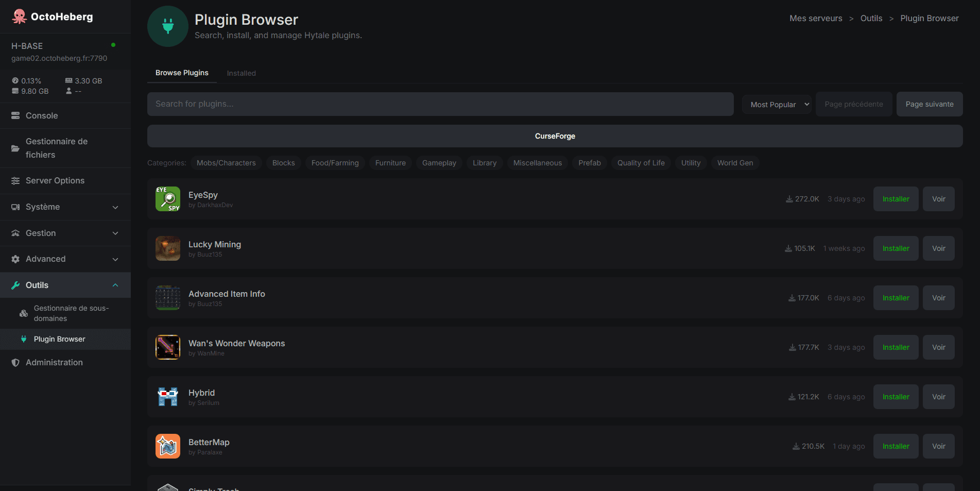View details of the EyeSpy plugin
The image size is (980, 491).
point(939,199)
